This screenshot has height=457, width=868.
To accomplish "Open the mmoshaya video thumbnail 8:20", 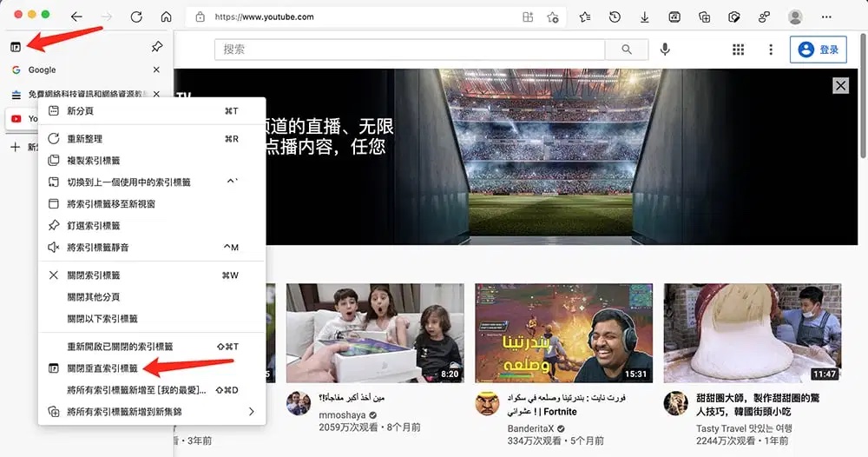I will click(x=375, y=333).
